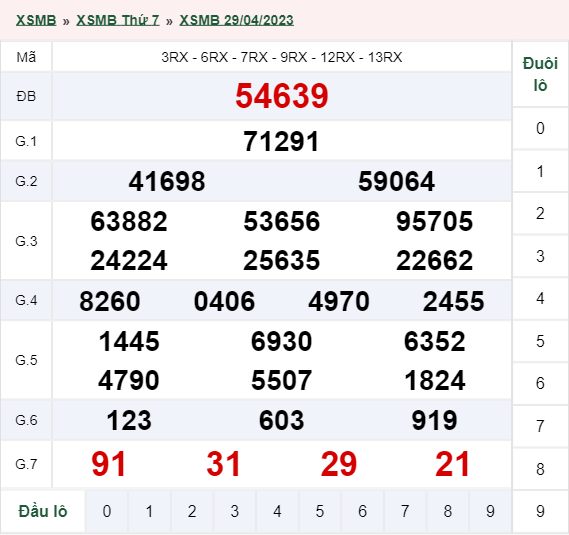Click the G.2 number 59064
Screen dimensions: 569x535
396,181
